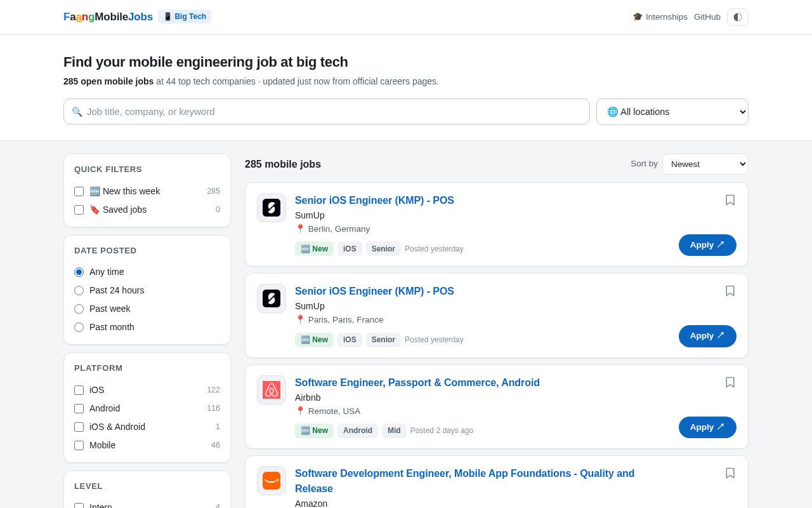Bookmark the Amazon Mobile App Foundations job
The image size is (812, 508).
tap(730, 473)
